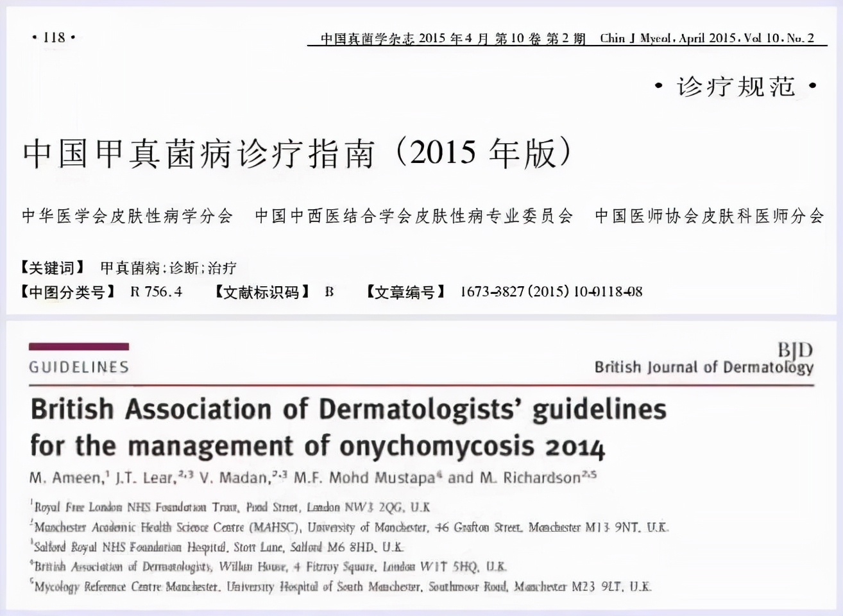Click the "【关键词】" label
The width and height of the screenshot is (843, 616).
point(51,268)
